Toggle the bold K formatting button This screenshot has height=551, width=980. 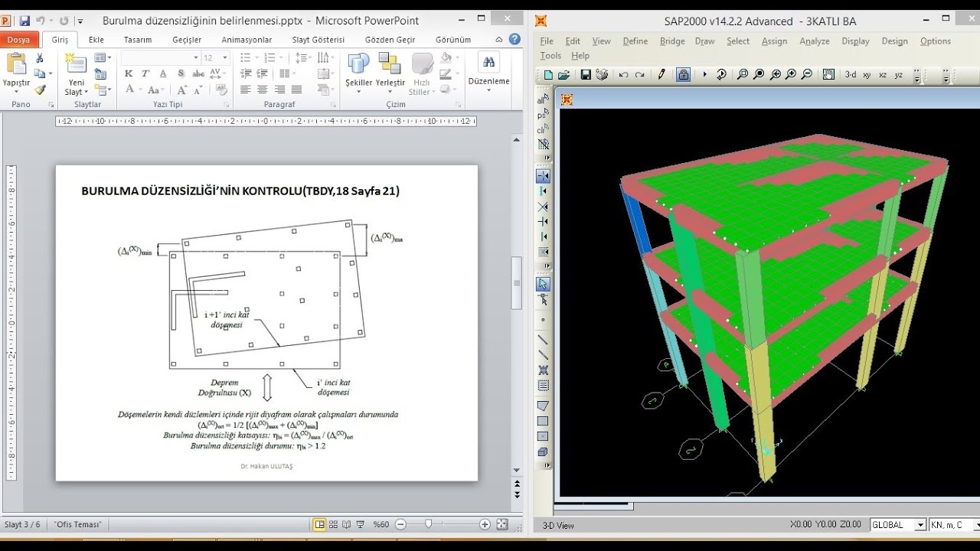tap(128, 73)
